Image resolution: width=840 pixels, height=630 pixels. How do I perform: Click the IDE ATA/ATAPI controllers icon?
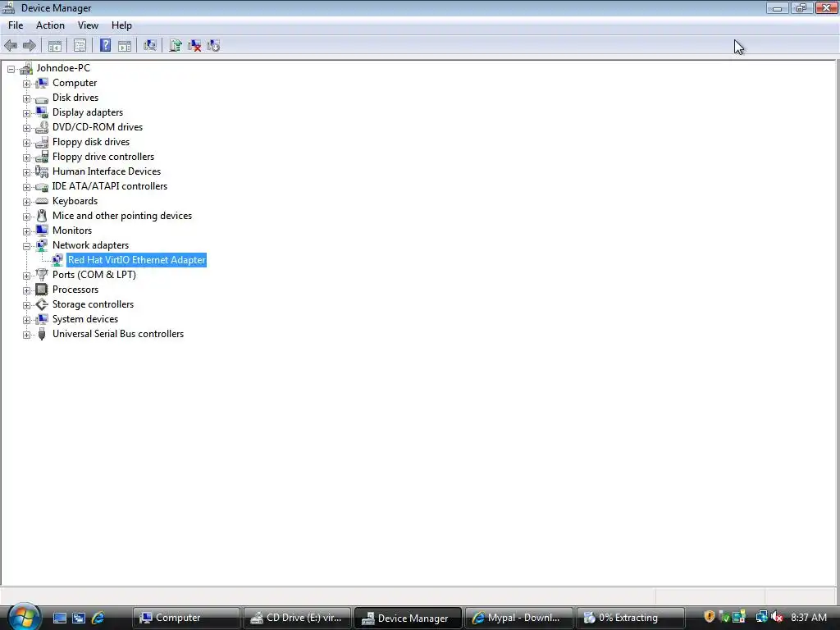click(x=42, y=186)
